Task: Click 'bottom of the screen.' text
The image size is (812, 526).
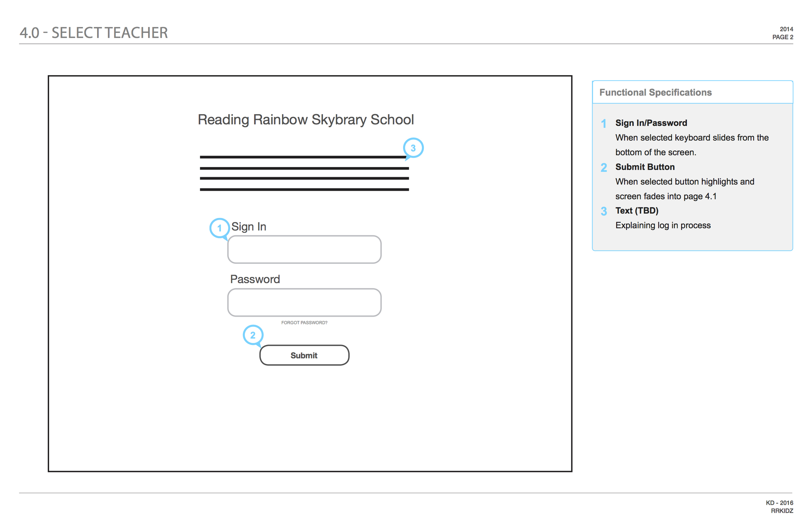Action: pyautogui.click(x=656, y=152)
